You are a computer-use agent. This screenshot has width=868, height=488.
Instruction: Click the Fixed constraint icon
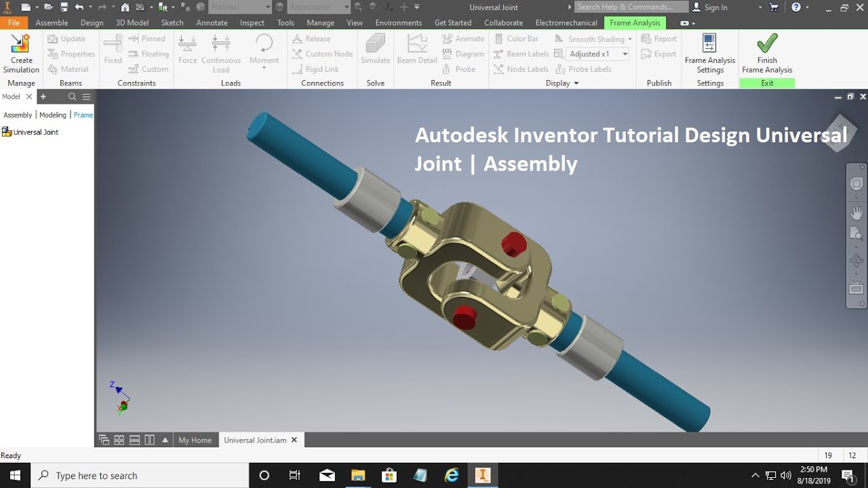[113, 43]
